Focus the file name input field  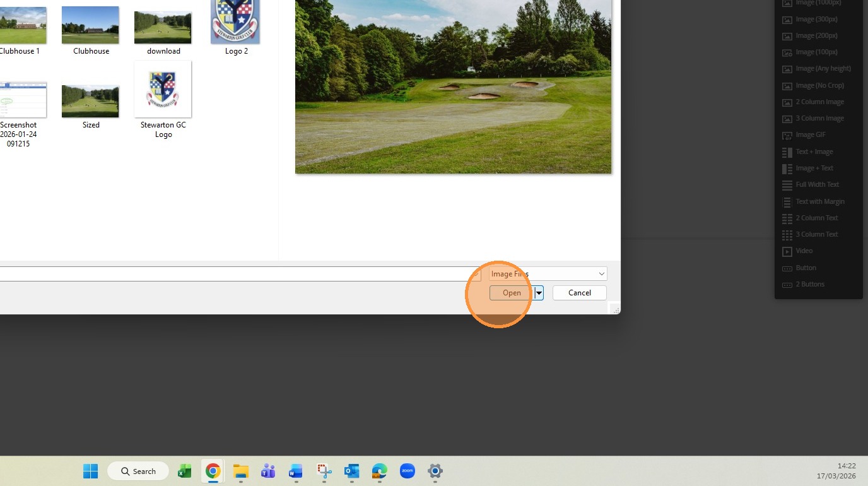coord(240,274)
